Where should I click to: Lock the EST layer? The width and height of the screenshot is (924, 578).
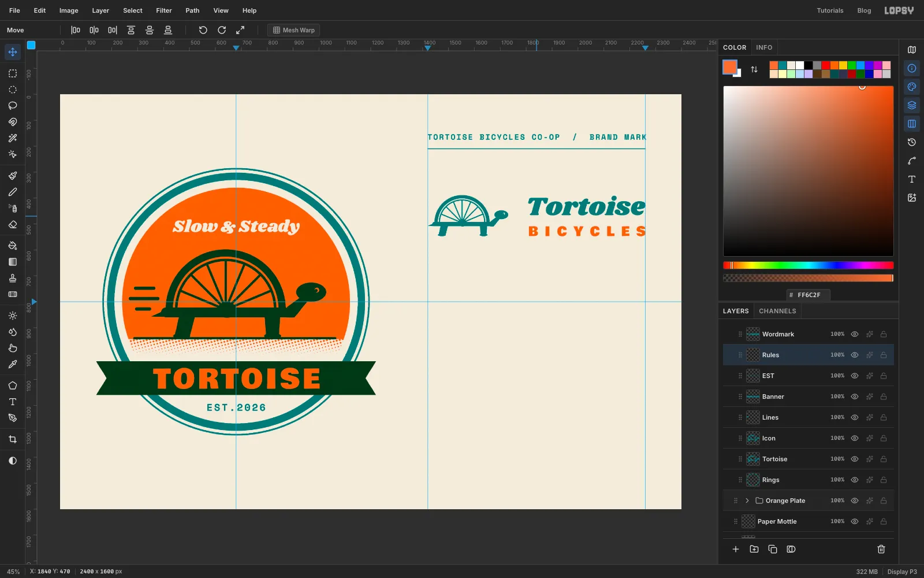tap(884, 376)
